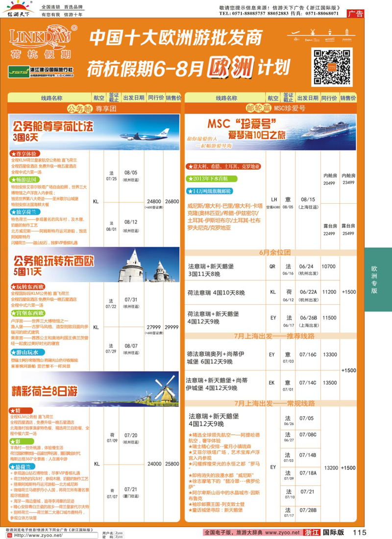Image resolution: width=392 pixels, height=539 pixels.
Task: Click the 06/24 杭州出发 date
Action: pos(308,269)
